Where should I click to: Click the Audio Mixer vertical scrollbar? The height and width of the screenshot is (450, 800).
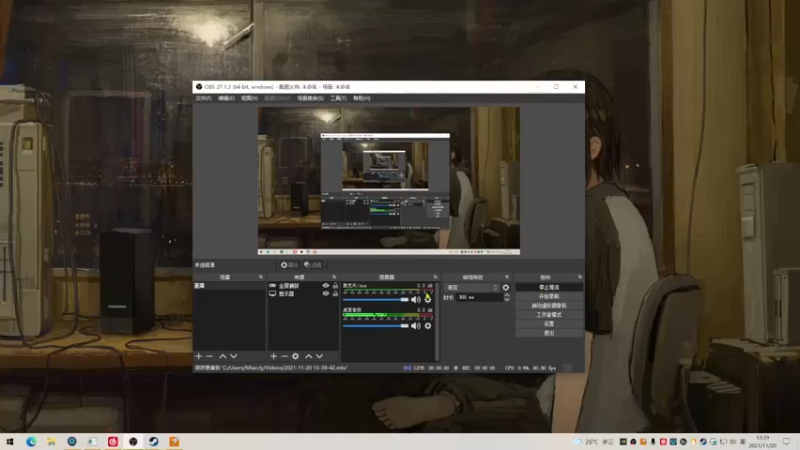(437, 321)
